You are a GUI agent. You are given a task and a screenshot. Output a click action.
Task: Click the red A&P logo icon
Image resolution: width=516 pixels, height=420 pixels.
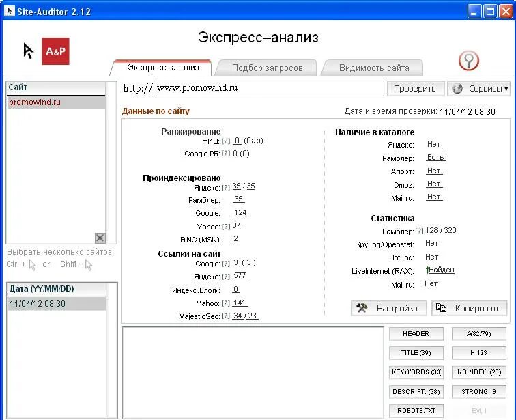(x=55, y=51)
